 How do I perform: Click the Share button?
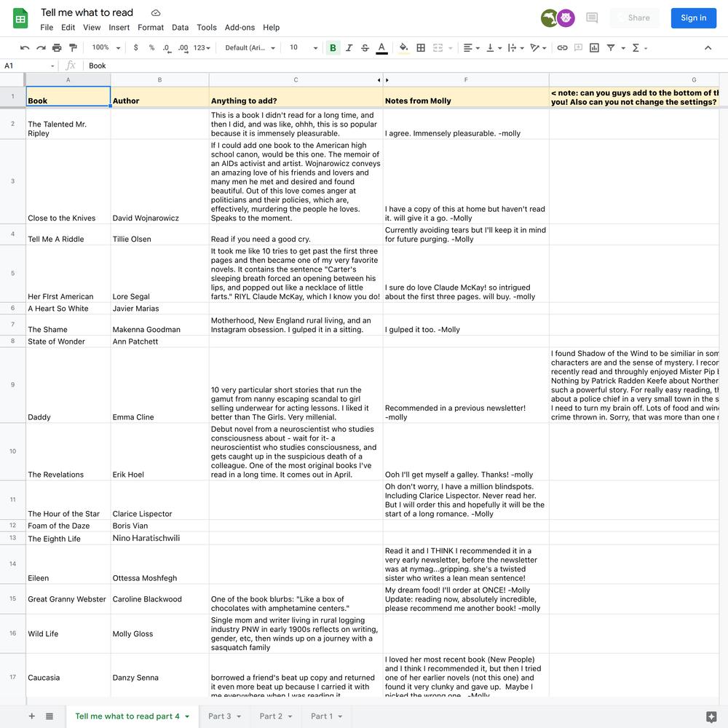coord(635,18)
